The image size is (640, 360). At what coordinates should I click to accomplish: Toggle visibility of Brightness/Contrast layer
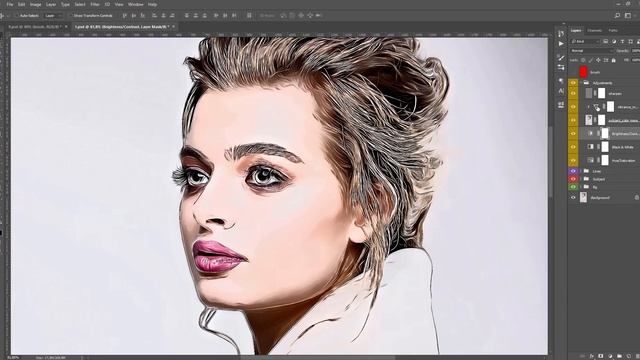pyautogui.click(x=573, y=133)
